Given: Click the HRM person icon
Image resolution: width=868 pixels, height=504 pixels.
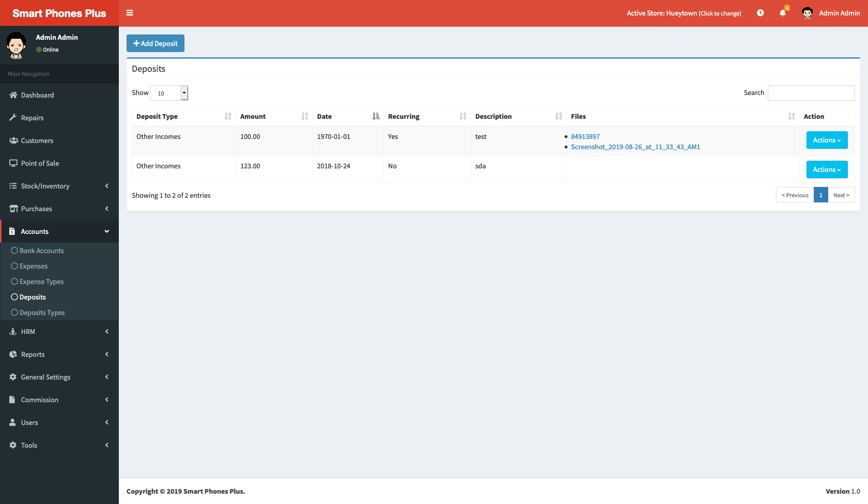Looking at the screenshot, I should click(13, 332).
